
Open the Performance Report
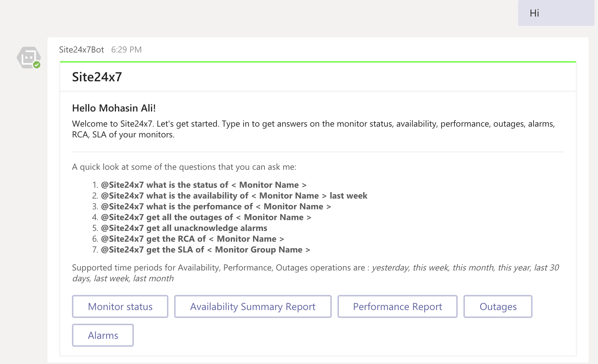coord(397,306)
